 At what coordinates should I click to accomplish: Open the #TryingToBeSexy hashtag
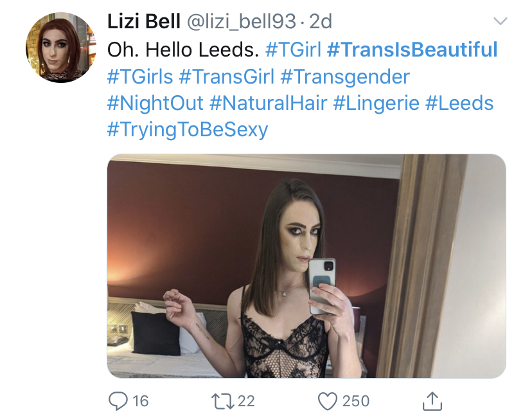pyautogui.click(x=188, y=130)
